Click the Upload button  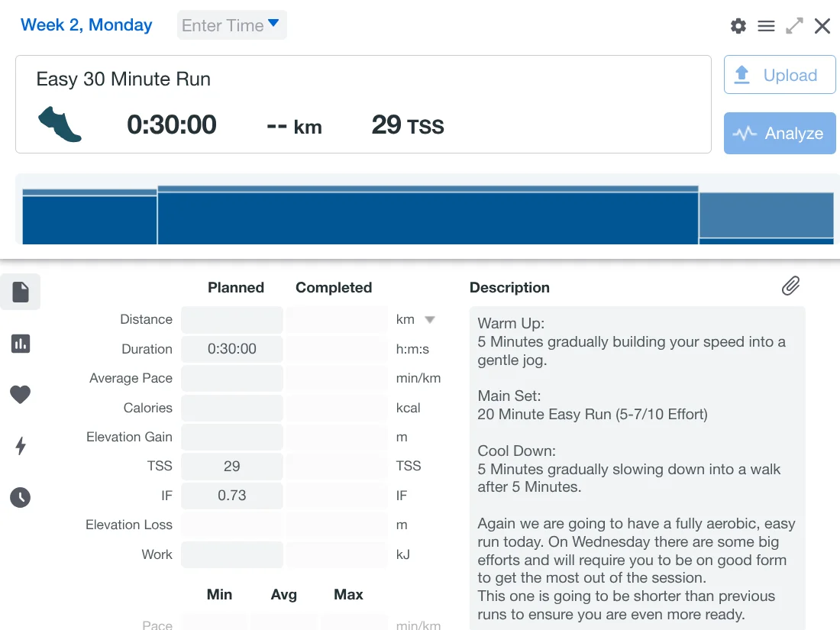click(780, 75)
